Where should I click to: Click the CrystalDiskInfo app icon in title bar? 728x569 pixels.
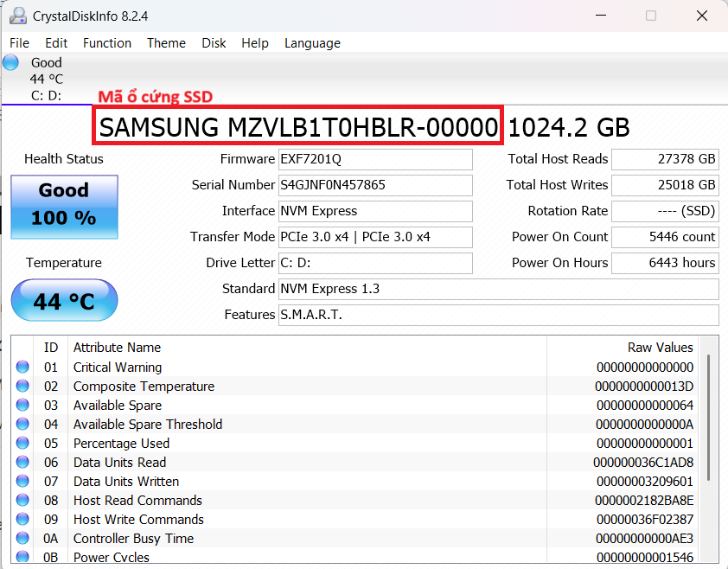(19, 16)
